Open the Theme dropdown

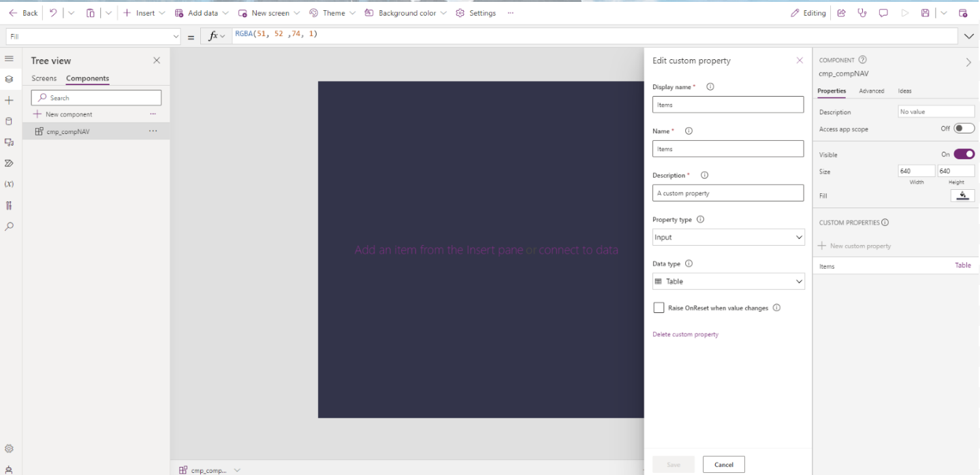332,12
